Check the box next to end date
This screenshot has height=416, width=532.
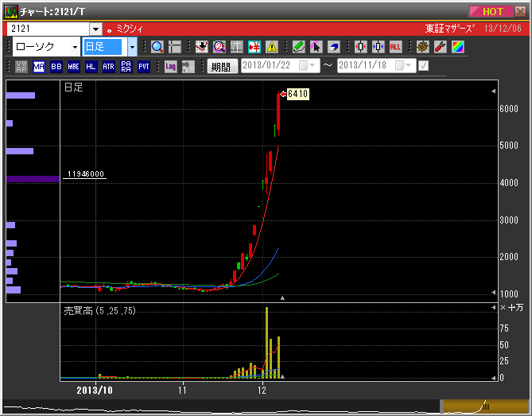(423, 66)
